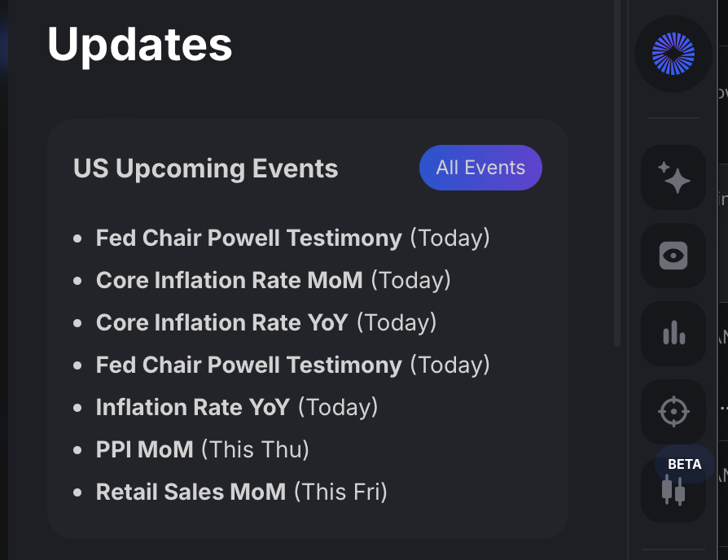Open the PPI MoM event

pos(144,449)
